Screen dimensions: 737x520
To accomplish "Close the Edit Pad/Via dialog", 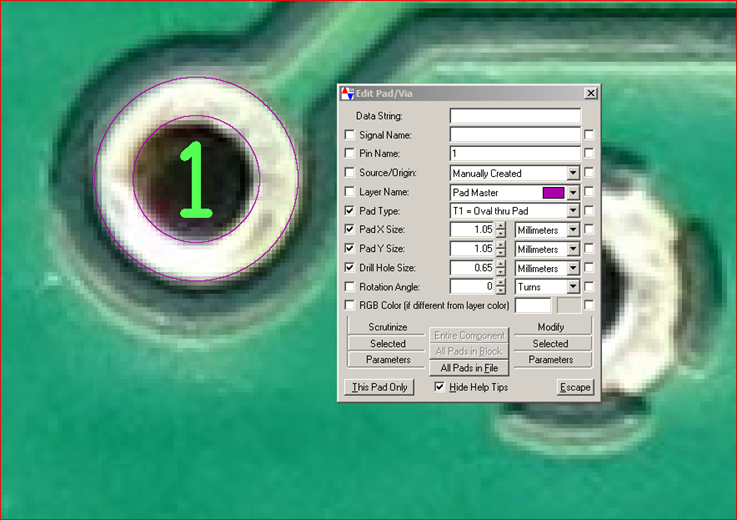I will click(590, 93).
